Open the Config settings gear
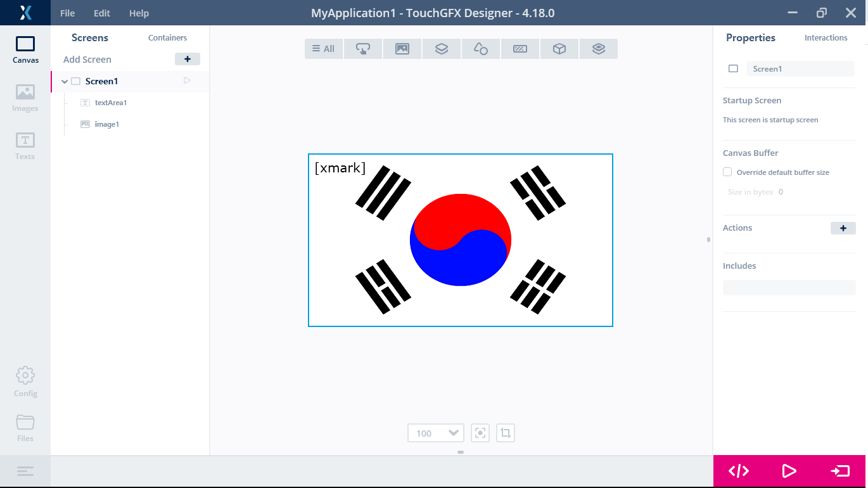Image resolution: width=868 pixels, height=488 pixels. (25, 381)
